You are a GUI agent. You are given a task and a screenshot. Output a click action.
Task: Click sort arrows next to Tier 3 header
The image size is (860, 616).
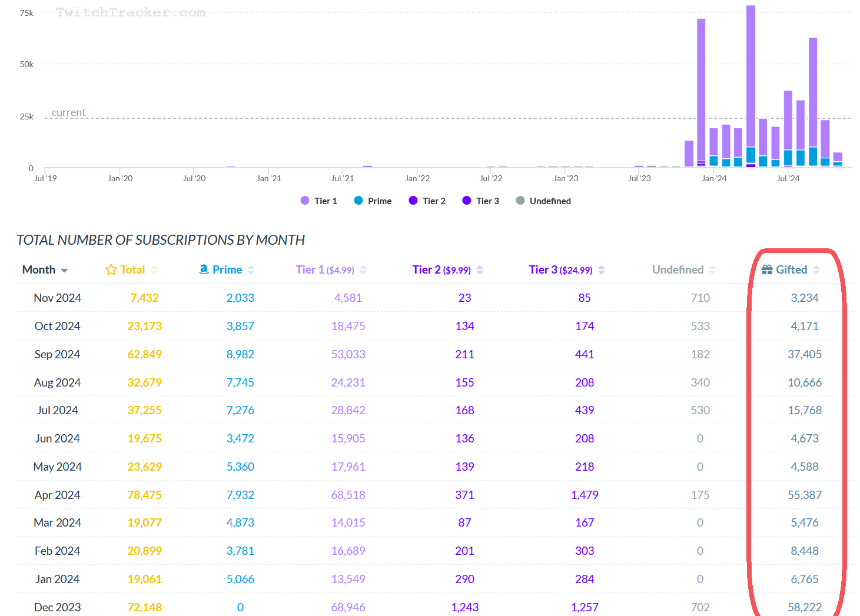tap(602, 270)
